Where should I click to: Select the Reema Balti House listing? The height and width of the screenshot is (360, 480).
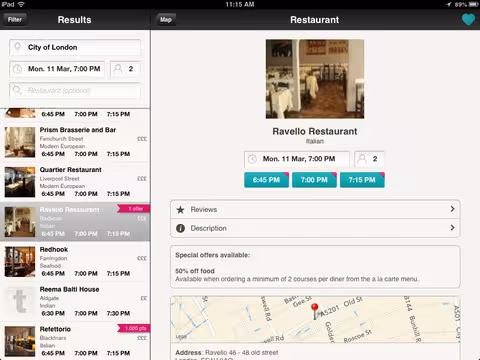coord(75,301)
